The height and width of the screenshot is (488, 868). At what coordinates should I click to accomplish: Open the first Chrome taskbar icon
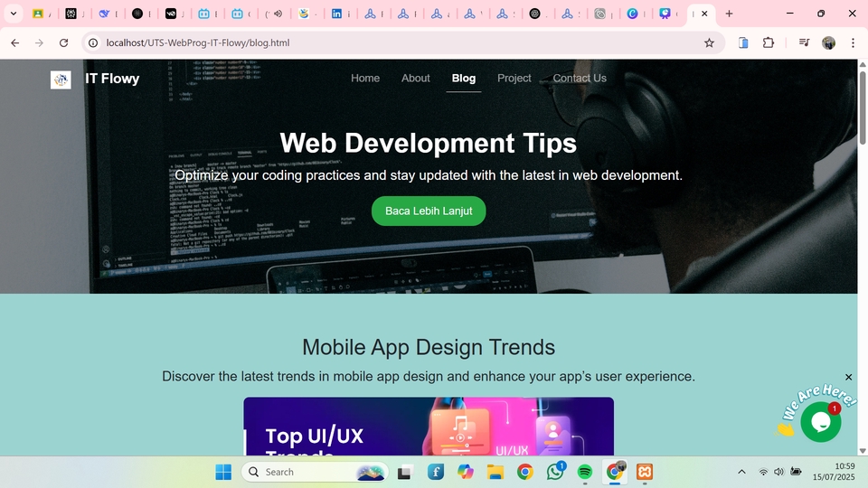pyautogui.click(x=525, y=472)
